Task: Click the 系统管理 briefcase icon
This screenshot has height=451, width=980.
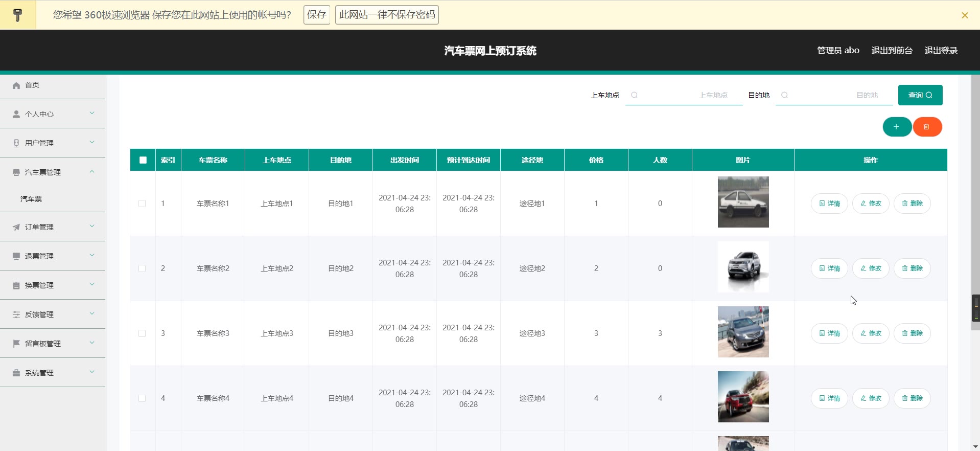Action: pos(16,373)
